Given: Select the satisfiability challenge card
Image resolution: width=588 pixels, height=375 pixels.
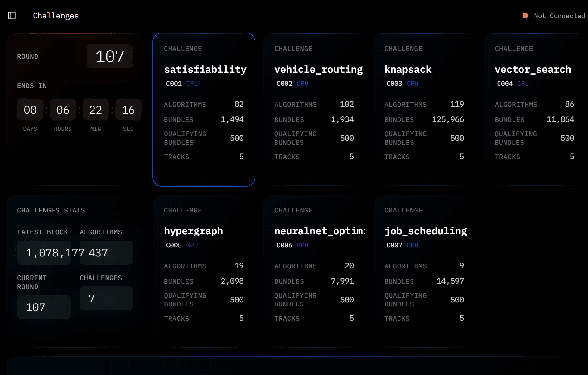Looking at the screenshot, I should click(204, 109).
